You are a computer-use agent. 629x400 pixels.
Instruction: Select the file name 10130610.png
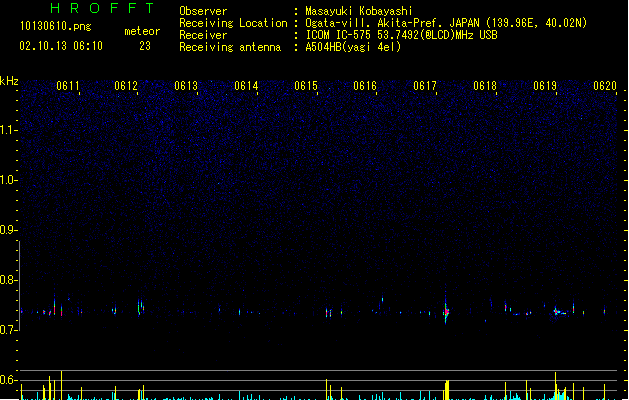pos(56,26)
